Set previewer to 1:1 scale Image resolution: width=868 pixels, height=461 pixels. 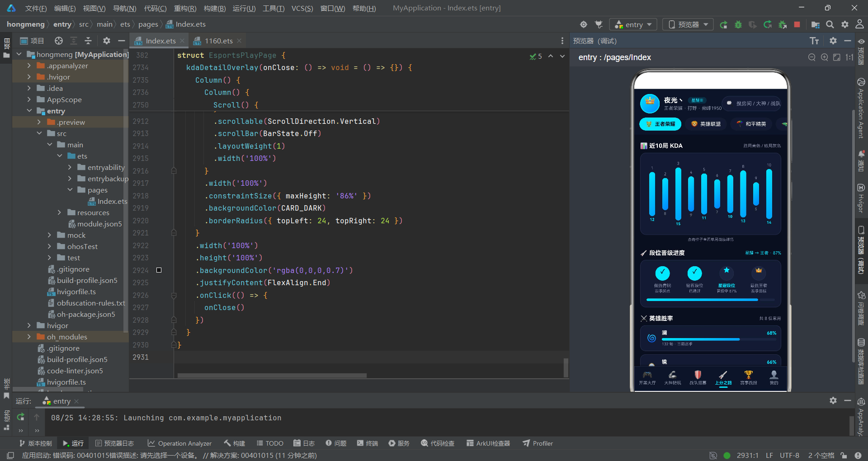coord(849,57)
